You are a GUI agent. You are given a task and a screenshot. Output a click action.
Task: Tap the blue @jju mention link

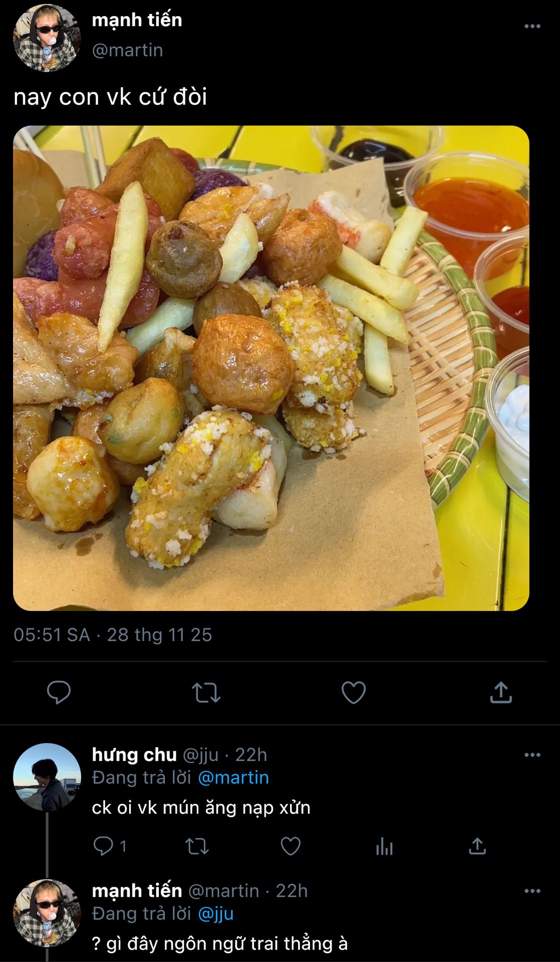tap(216, 913)
